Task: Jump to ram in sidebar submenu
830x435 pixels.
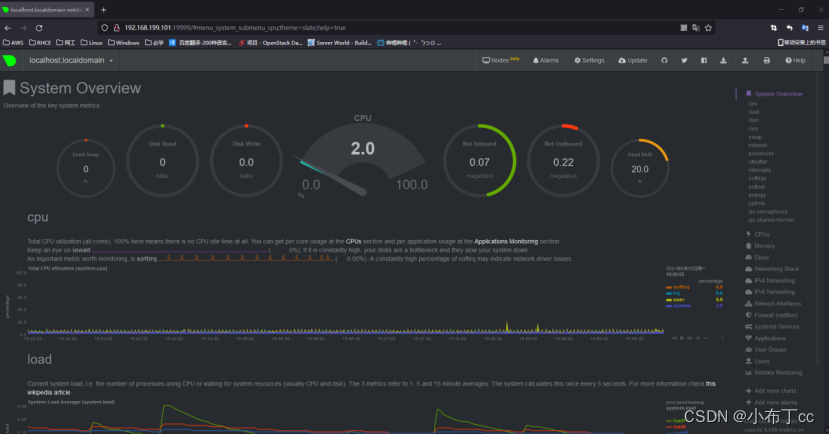Action: 753,129
